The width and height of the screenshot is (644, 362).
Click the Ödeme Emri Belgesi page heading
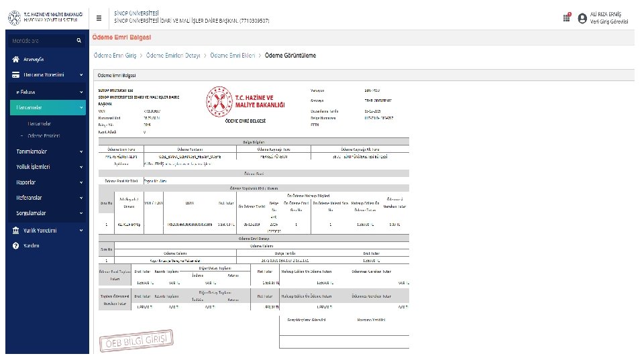[121, 38]
